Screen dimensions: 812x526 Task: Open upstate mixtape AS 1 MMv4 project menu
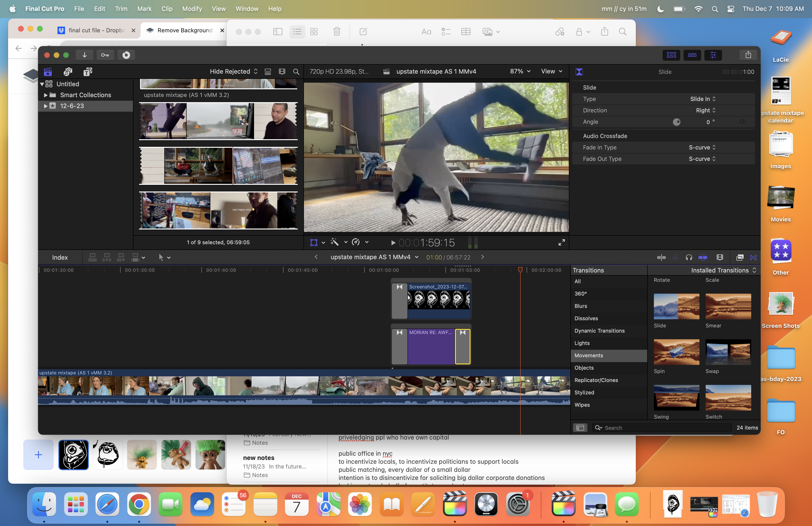pos(374,257)
